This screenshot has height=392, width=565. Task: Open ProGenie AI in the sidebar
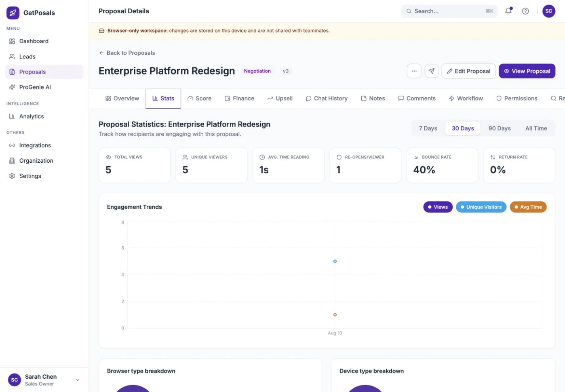44,87
